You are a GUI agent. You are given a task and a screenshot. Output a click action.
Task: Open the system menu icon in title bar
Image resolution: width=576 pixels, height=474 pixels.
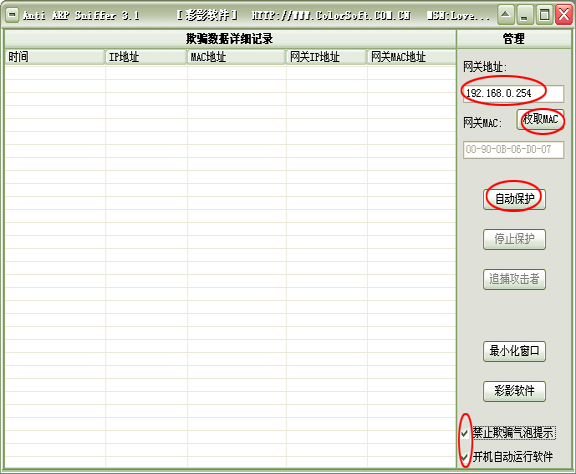(x=12, y=15)
